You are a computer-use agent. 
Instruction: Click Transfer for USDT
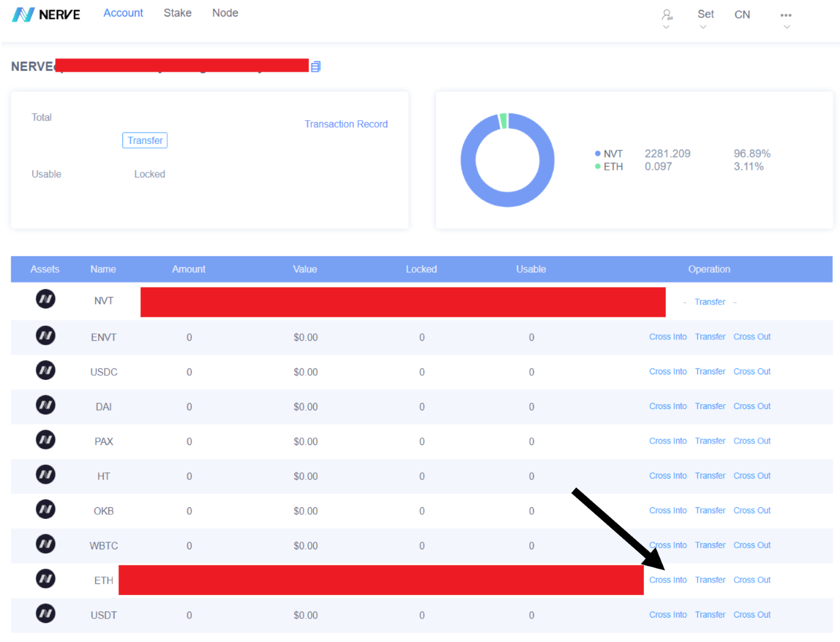coord(710,615)
